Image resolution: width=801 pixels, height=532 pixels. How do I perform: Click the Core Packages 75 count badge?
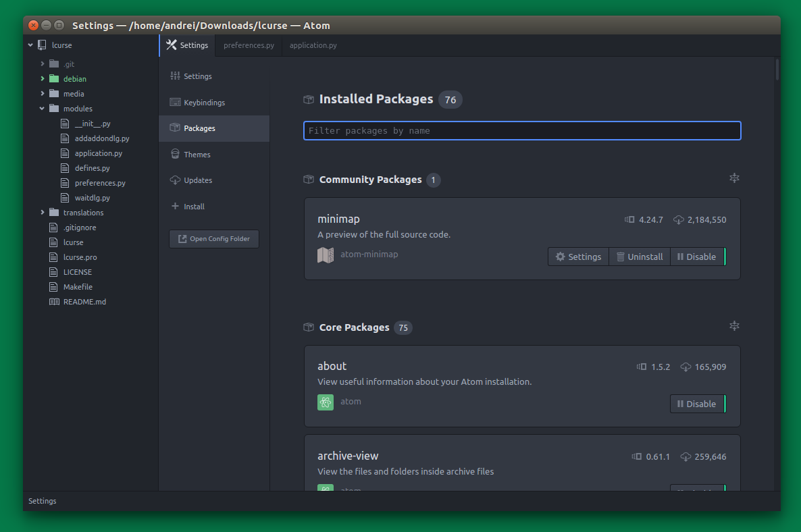pyautogui.click(x=403, y=328)
